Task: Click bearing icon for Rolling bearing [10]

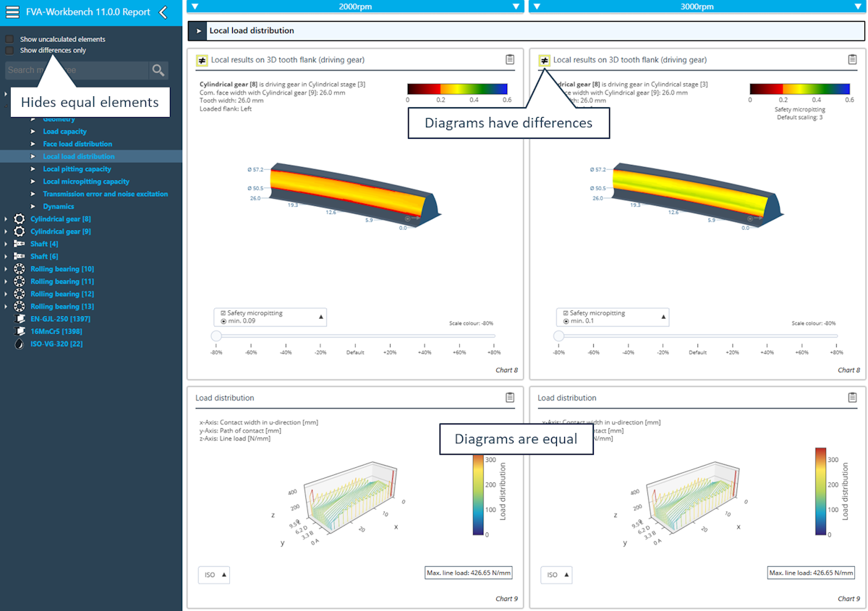Action: [19, 269]
